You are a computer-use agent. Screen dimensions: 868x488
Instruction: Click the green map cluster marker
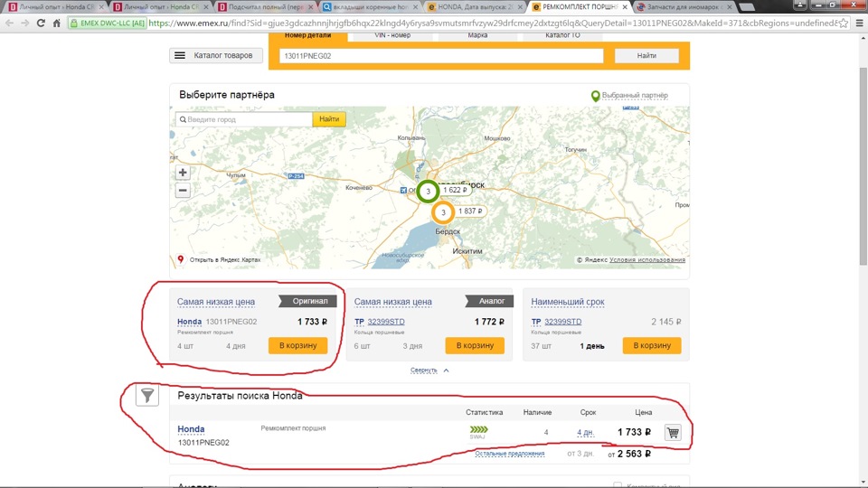point(428,191)
